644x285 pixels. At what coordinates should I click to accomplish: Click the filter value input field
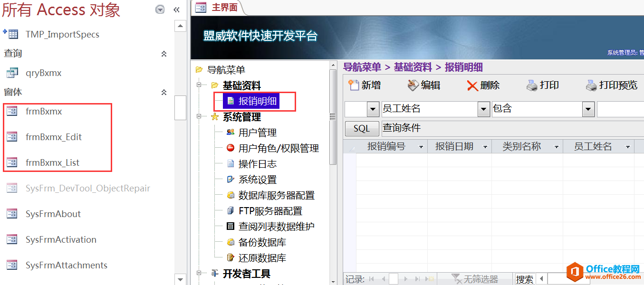coord(620,109)
